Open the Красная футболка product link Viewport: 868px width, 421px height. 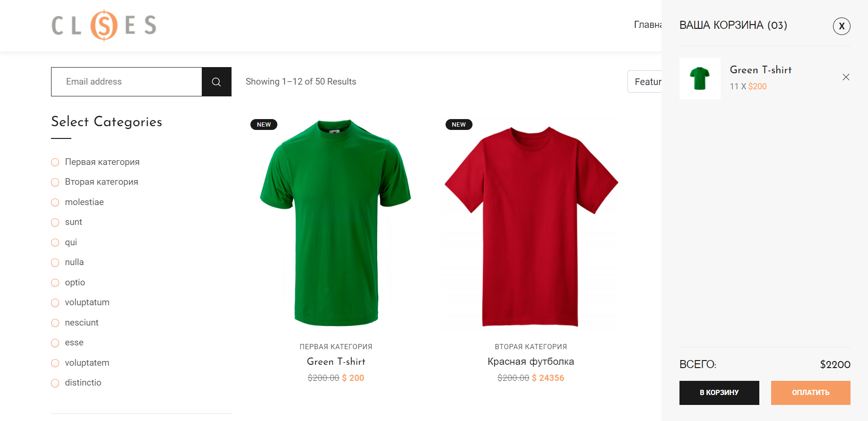pyautogui.click(x=531, y=361)
